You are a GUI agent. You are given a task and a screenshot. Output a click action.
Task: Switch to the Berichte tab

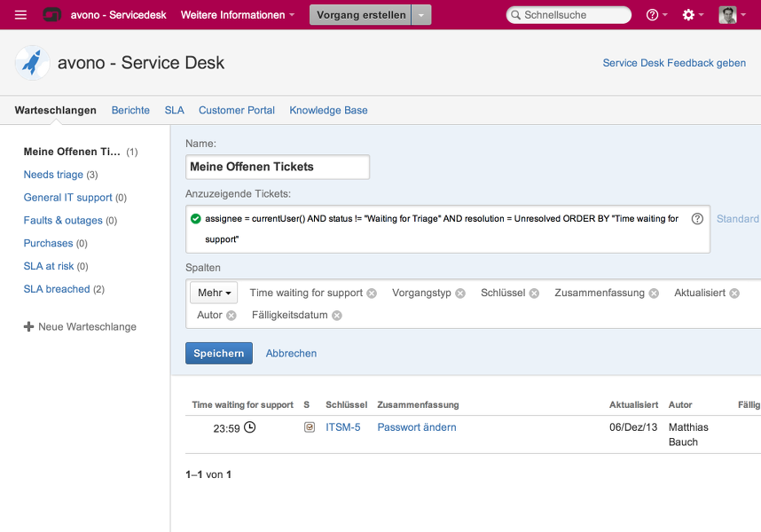tap(130, 110)
